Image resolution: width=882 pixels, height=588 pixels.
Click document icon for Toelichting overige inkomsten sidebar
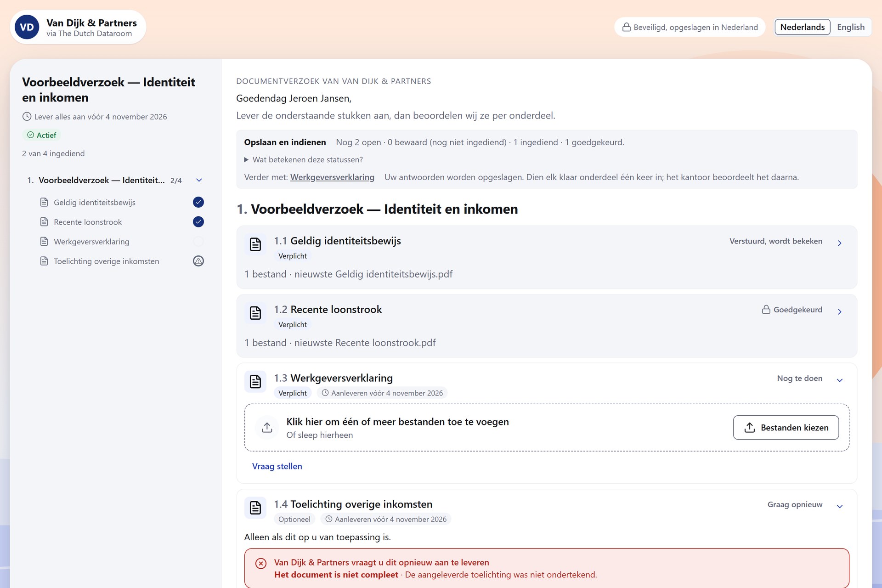[x=44, y=261]
